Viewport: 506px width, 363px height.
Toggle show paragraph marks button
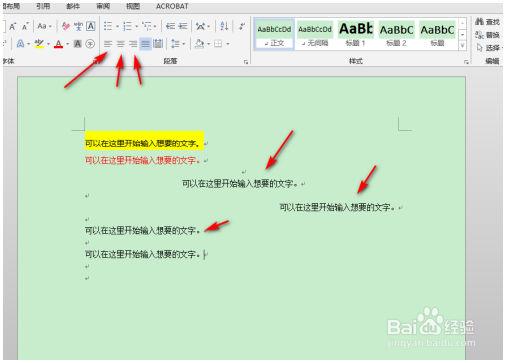click(242, 26)
